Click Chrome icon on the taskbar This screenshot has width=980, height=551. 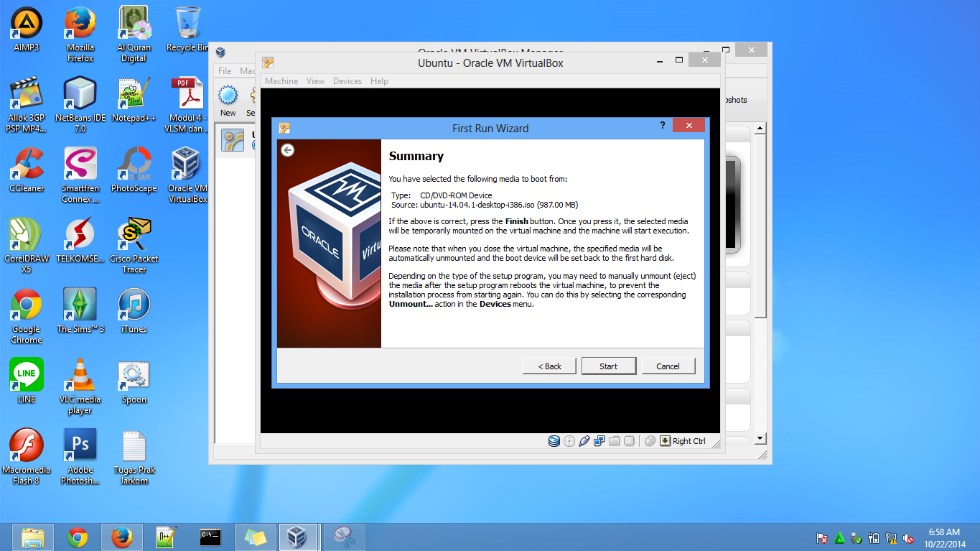tap(78, 537)
